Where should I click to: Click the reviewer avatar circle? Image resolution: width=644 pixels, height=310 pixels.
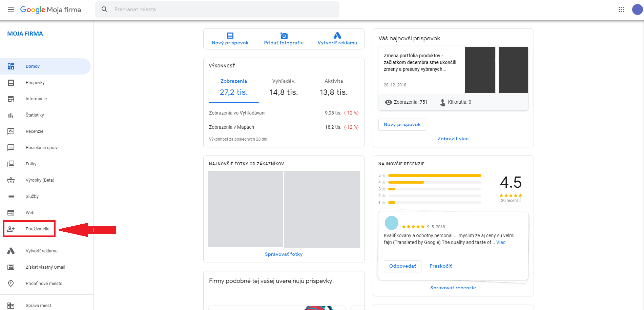click(x=392, y=223)
